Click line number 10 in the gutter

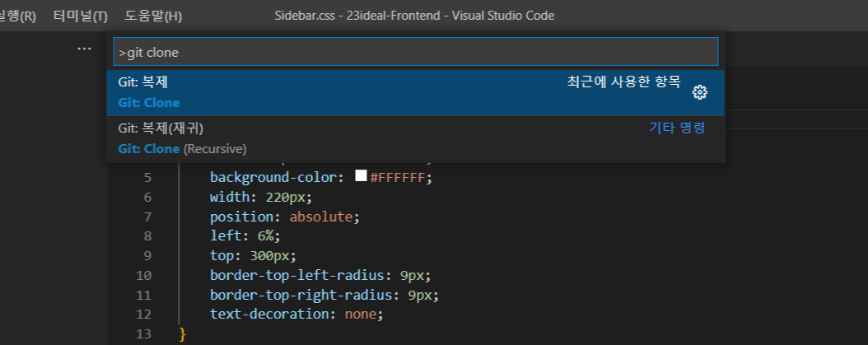[143, 275]
